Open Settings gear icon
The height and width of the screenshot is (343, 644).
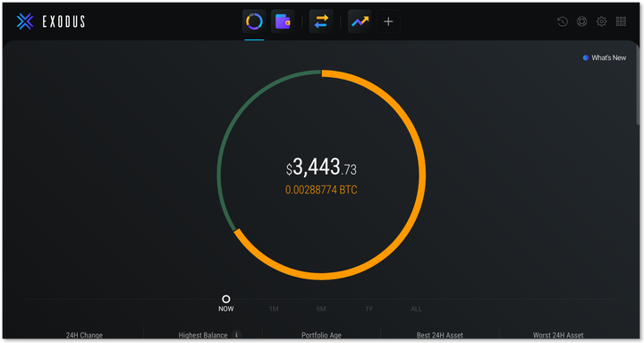click(601, 21)
